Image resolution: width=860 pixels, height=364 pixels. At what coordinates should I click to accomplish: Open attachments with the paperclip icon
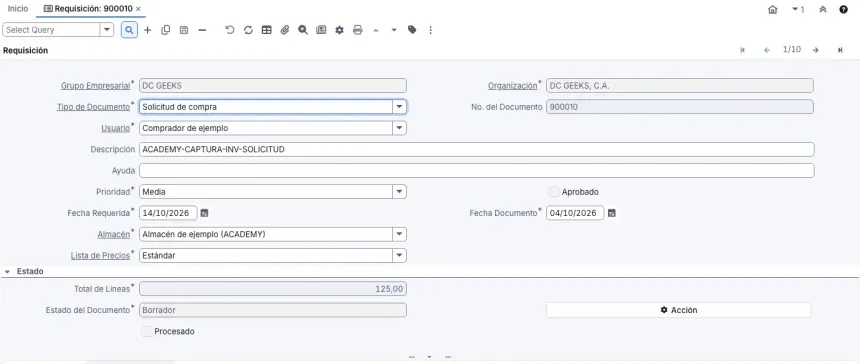click(x=285, y=30)
